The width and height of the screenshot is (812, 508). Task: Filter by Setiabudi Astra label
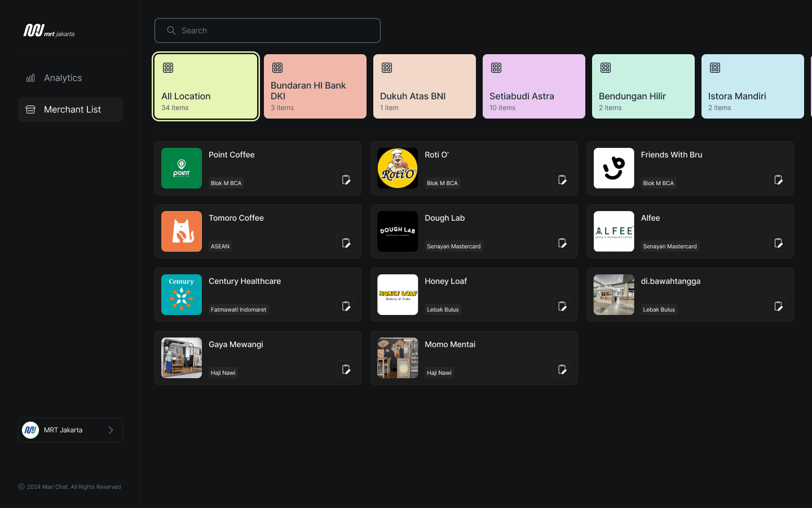[x=522, y=96]
